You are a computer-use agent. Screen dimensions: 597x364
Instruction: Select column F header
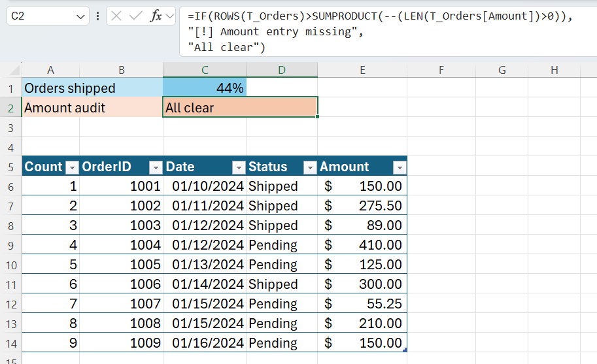[x=441, y=70]
